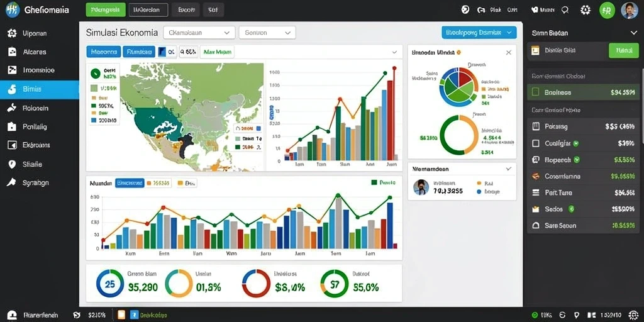
Task: Toggle the checkbox next to Bnoinese row
Action: (535, 92)
